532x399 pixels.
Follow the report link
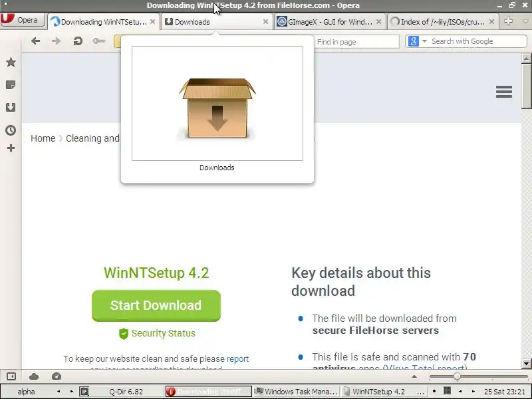coord(237,358)
